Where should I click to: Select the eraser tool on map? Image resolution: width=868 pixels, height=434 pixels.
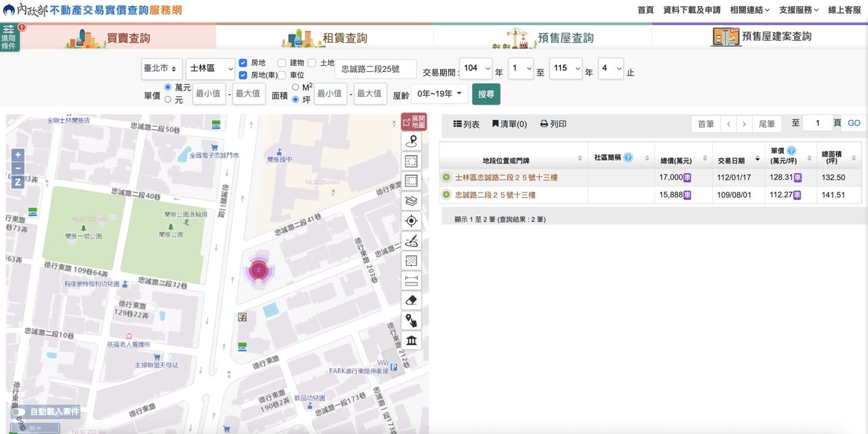pyautogui.click(x=411, y=300)
